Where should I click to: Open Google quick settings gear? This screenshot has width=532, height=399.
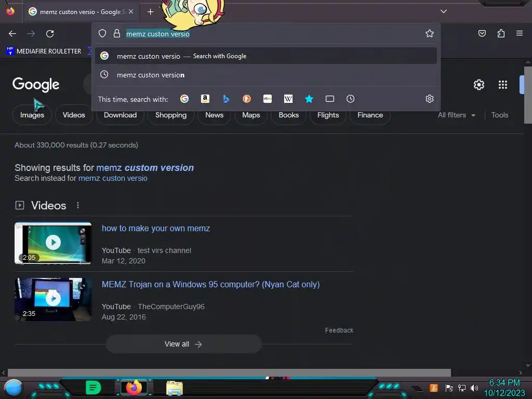point(478,85)
